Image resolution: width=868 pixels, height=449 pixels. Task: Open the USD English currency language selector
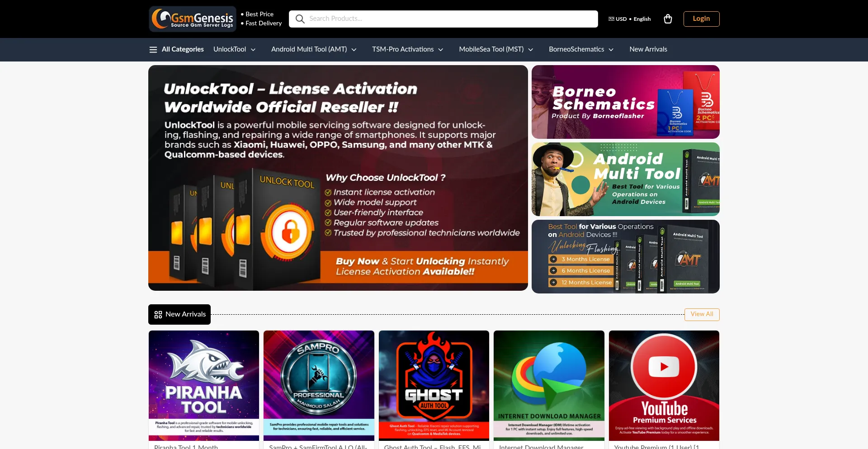point(629,19)
